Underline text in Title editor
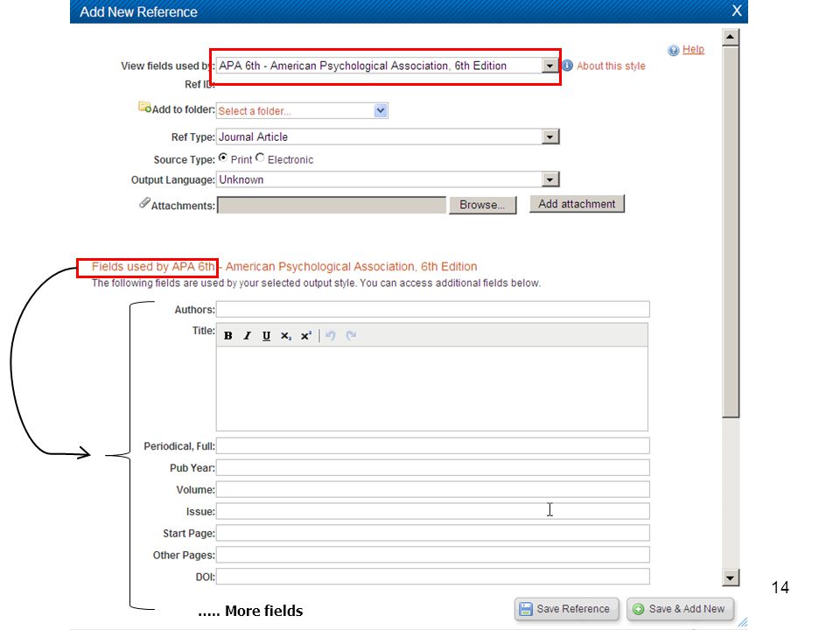The image size is (840, 630). pyautogui.click(x=266, y=336)
